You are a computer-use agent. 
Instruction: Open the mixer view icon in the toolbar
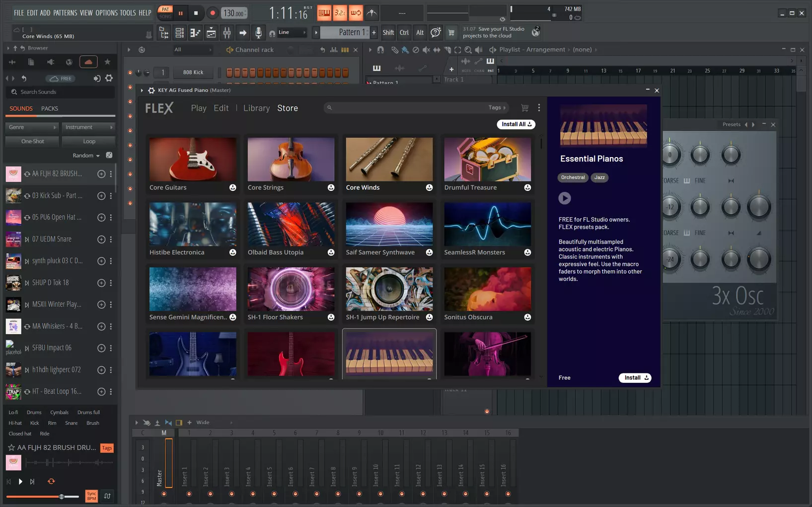pyautogui.click(x=227, y=33)
